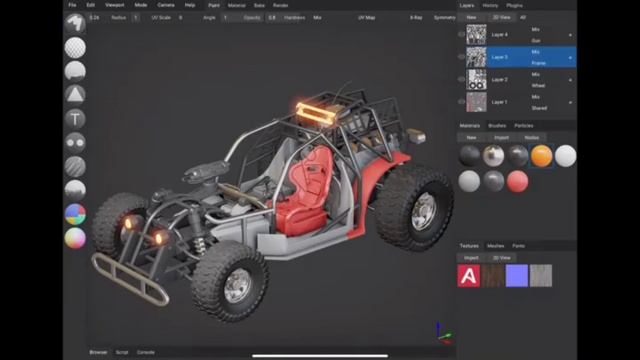The height and width of the screenshot is (360, 640).
Task: Toggle visibility of Layer 1
Action: coord(461,102)
